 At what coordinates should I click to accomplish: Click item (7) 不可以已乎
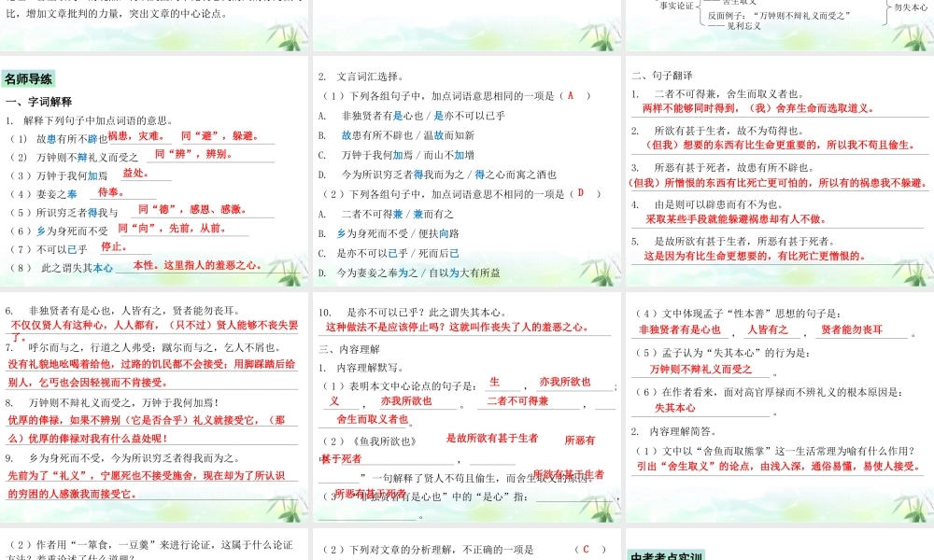pyautogui.click(x=47, y=249)
